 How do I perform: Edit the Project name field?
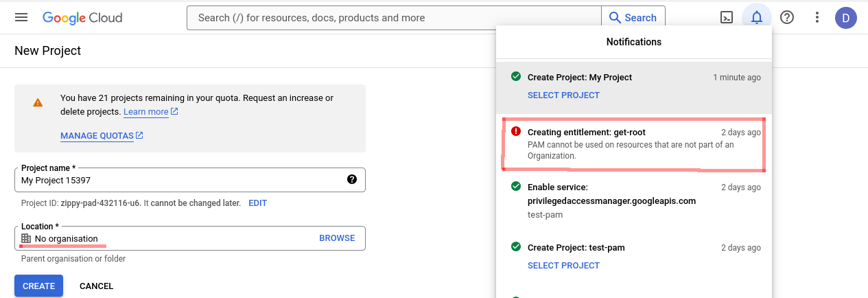pyautogui.click(x=189, y=180)
